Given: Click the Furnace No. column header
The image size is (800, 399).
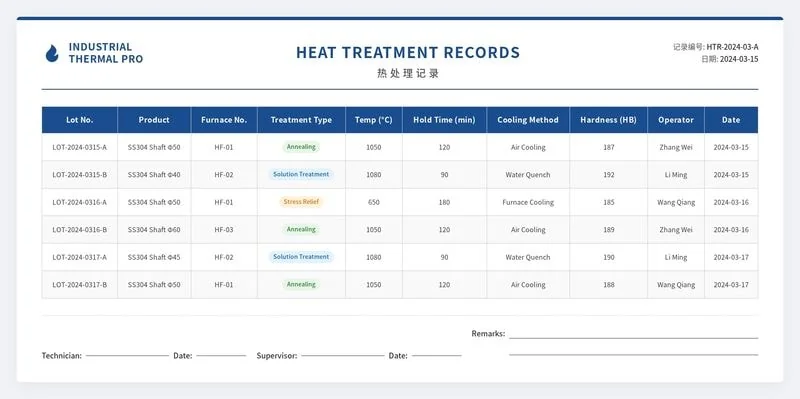Looking at the screenshot, I should [x=224, y=120].
